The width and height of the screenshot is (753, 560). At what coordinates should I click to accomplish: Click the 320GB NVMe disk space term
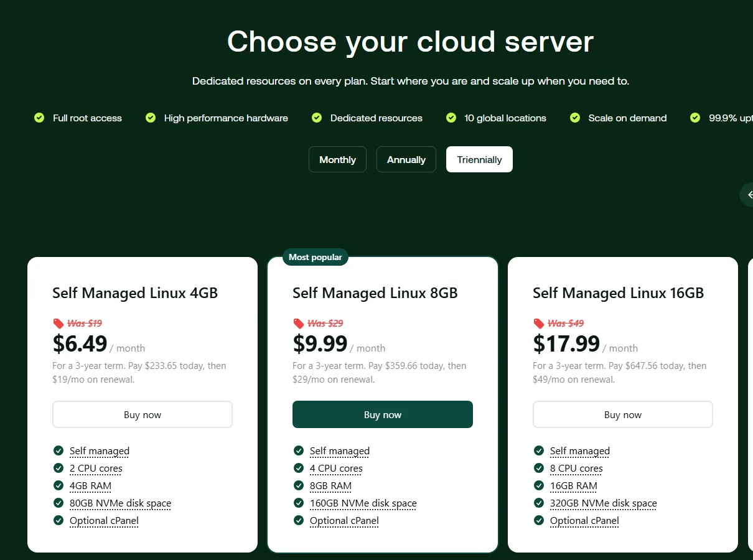point(604,503)
